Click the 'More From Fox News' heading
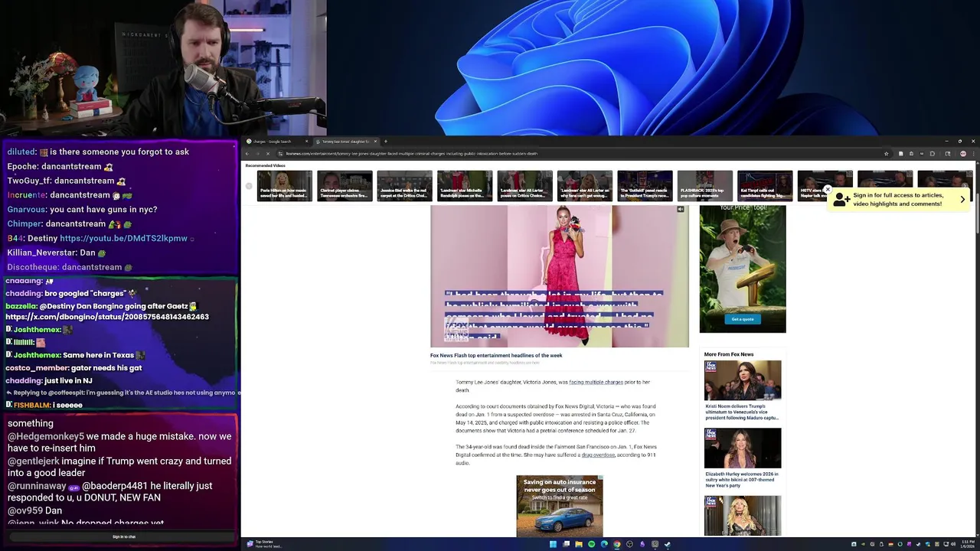The image size is (980, 551). [729, 354]
